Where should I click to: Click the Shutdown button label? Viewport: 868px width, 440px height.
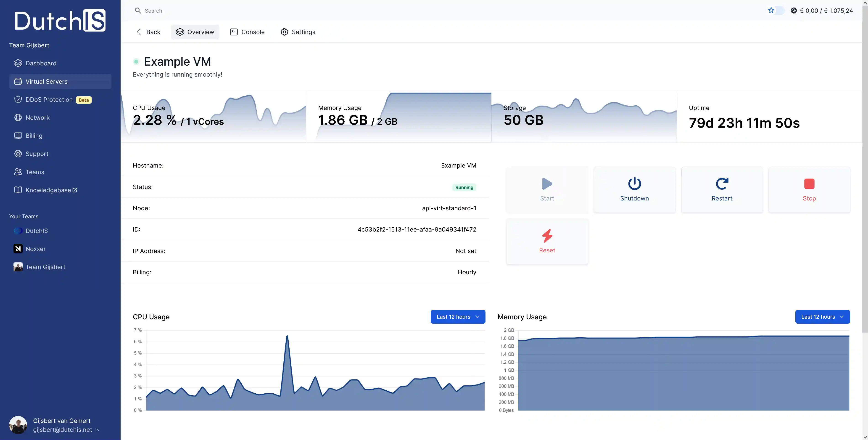coord(634,198)
